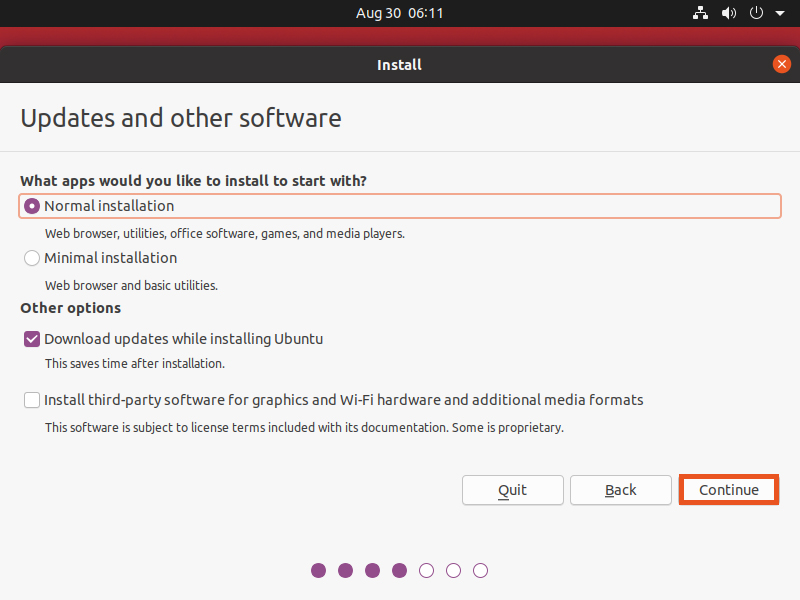Open the power icon in top bar

pos(756,13)
